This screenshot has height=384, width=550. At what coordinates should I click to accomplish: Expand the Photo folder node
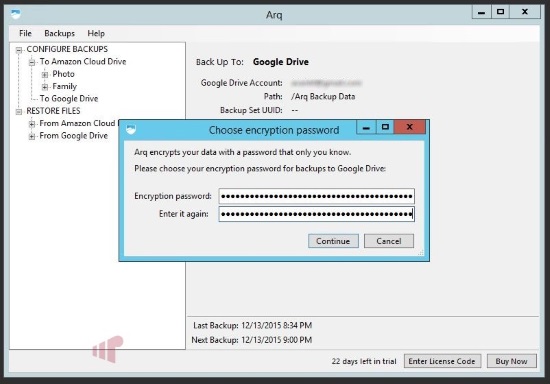tap(45, 75)
